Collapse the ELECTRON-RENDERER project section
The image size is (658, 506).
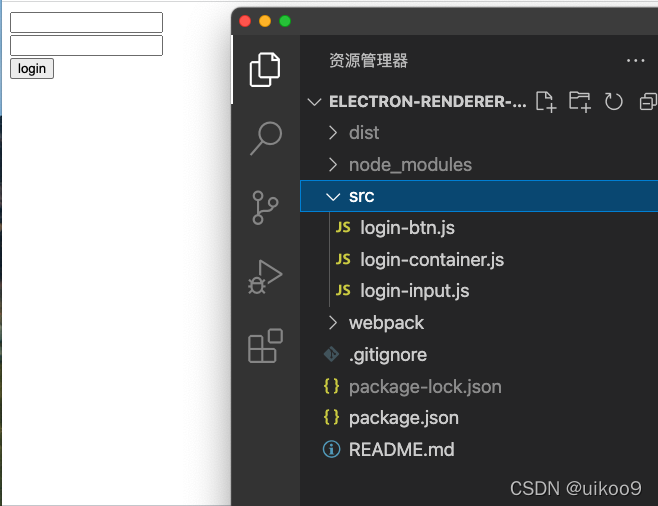[314, 102]
